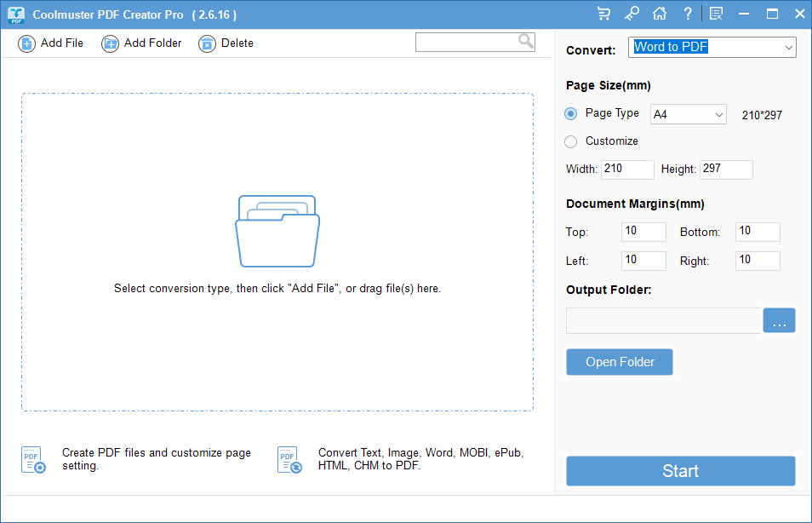Select the Customize radio button
This screenshot has width=812, height=523.
[571, 141]
